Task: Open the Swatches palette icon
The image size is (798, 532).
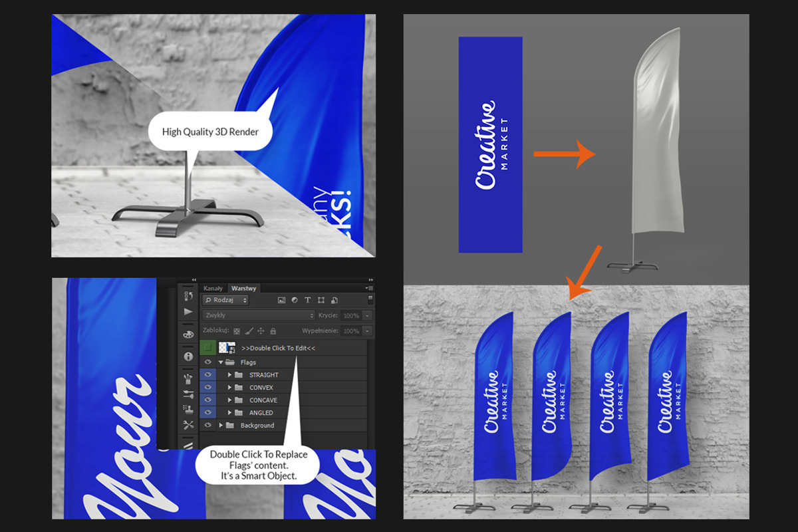Action: (x=188, y=334)
